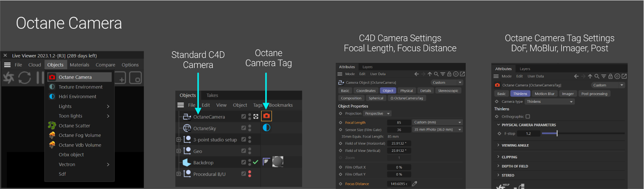Image resolution: width=644 pixels, height=189 pixels.
Task: Click the OctaneSky environment tag icon
Action: [266, 128]
